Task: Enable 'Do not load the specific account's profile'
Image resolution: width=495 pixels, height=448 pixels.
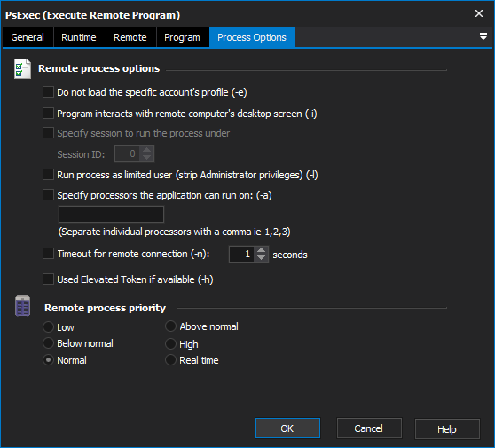Action: click(x=48, y=92)
